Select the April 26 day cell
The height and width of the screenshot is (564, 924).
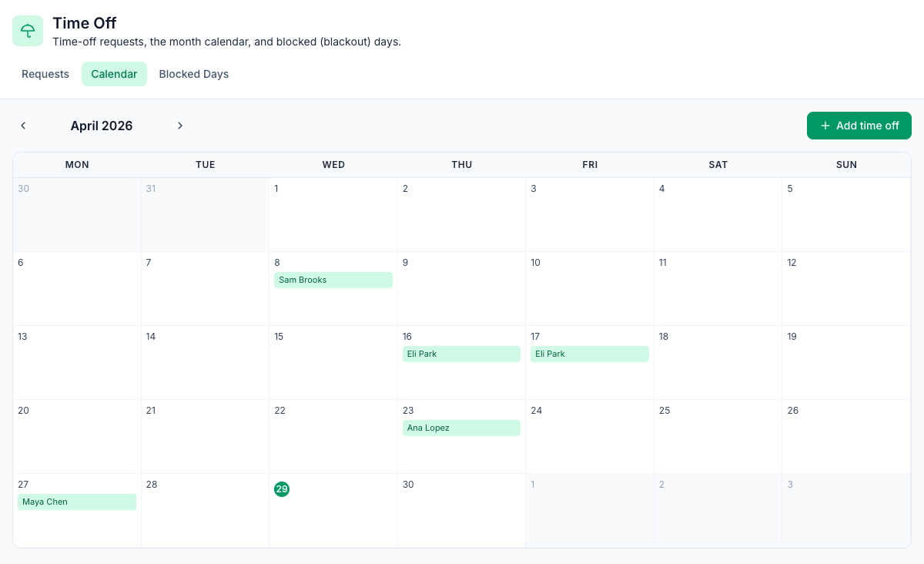(x=846, y=437)
